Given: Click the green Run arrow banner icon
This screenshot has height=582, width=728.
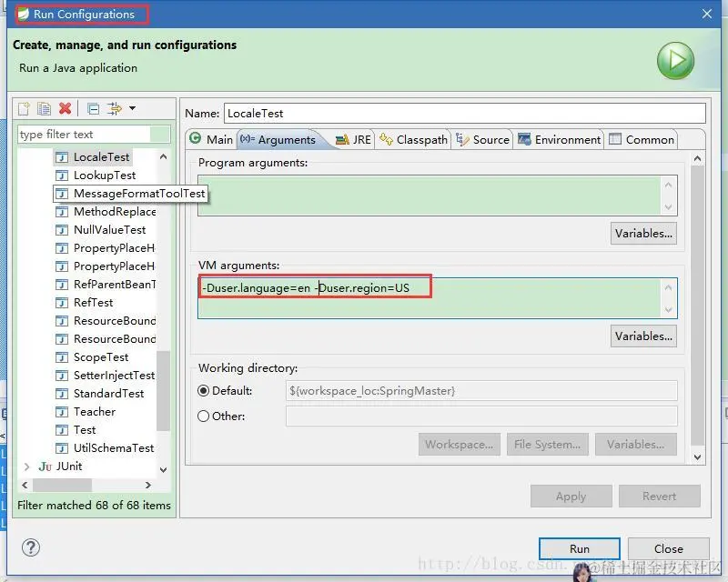Looking at the screenshot, I should pos(675,61).
